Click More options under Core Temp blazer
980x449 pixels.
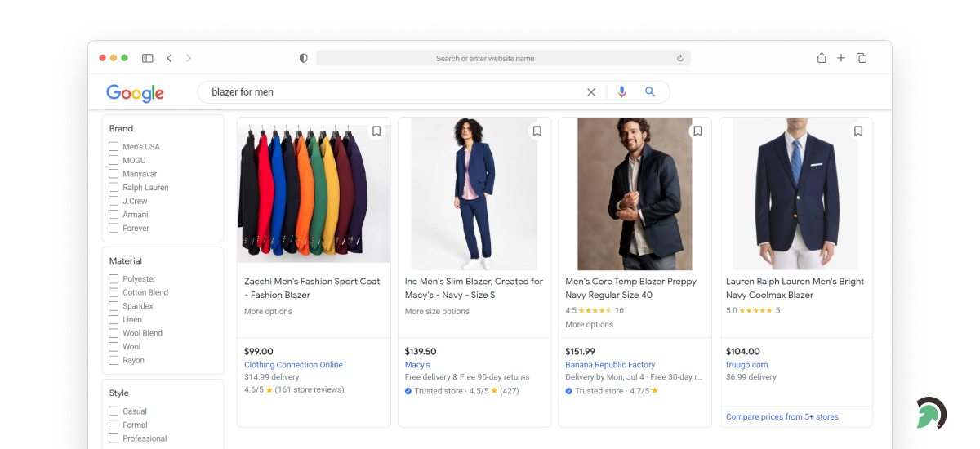tap(590, 325)
